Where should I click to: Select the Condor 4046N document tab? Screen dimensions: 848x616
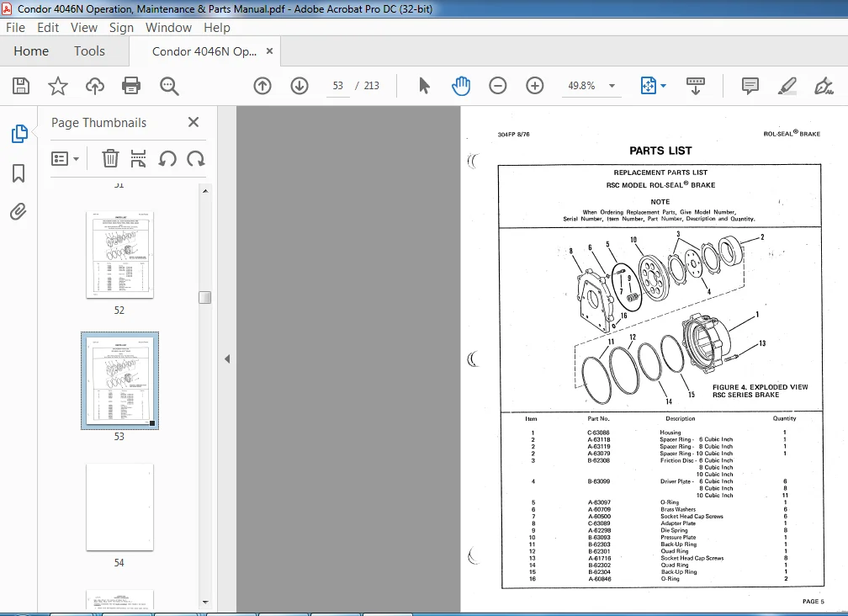(204, 51)
